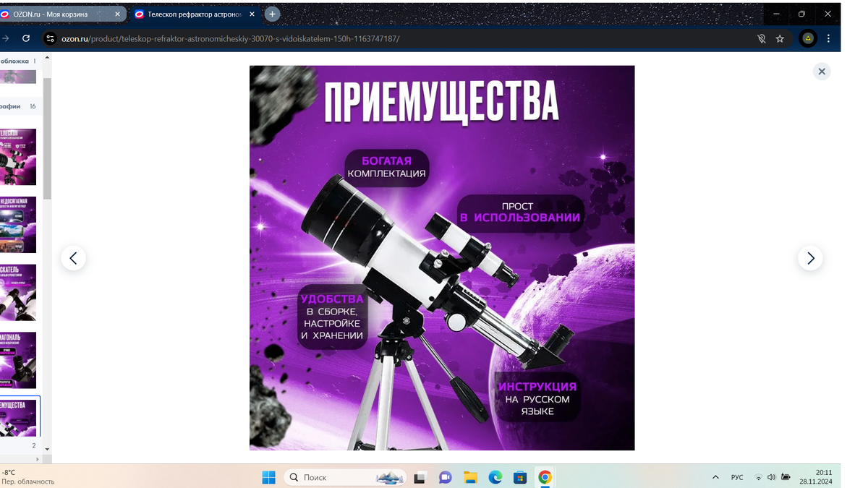The width and height of the screenshot is (868, 488).
Task: Click the 'обложка' section label
Action: [x=14, y=61]
